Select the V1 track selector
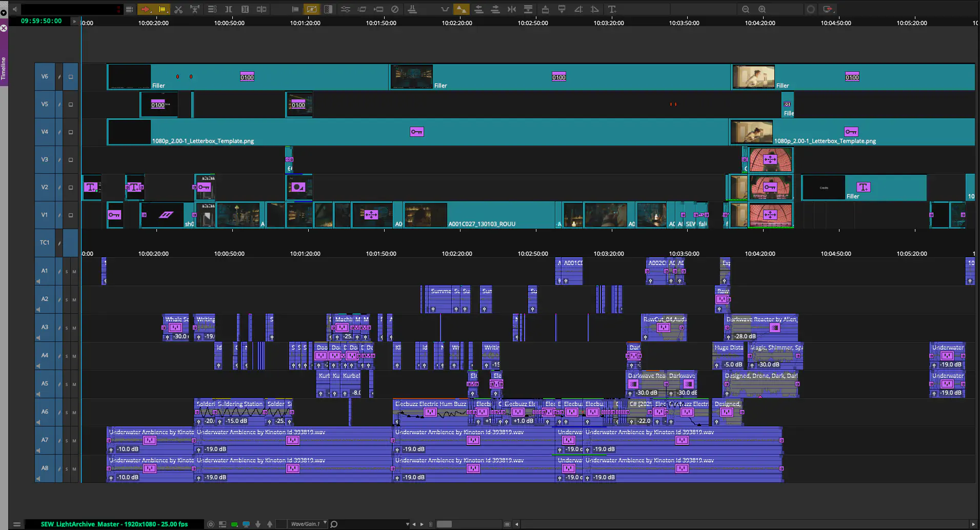980x530 pixels. point(45,215)
